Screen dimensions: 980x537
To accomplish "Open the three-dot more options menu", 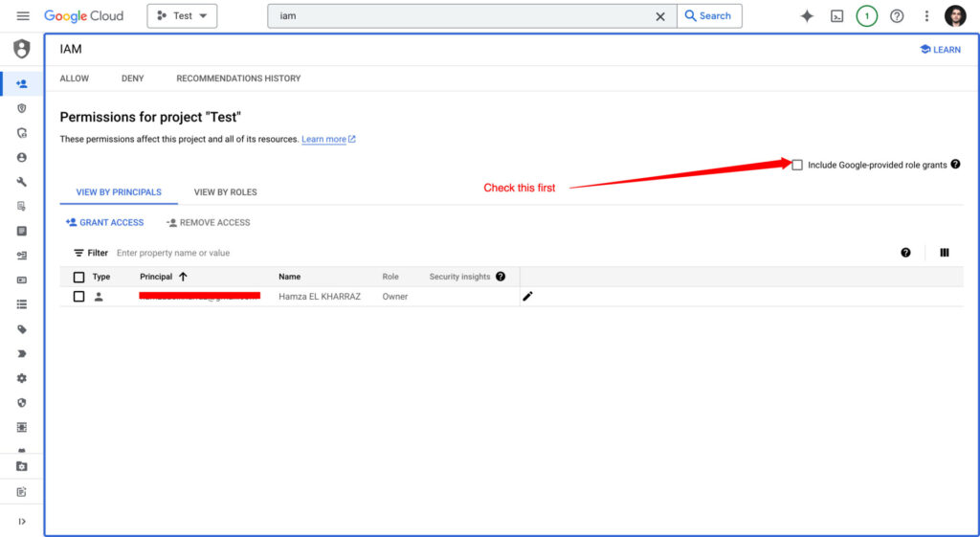I will (926, 16).
